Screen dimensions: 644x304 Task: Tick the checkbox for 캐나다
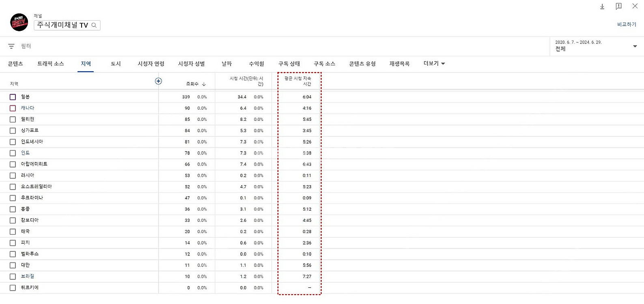coord(13,108)
